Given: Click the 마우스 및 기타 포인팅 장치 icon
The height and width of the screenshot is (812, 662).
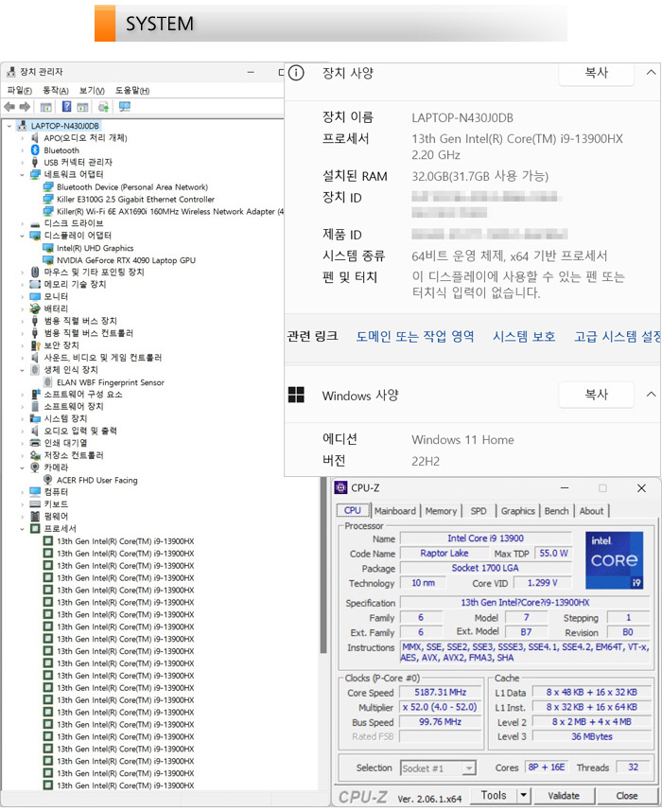Looking at the screenshot, I should 35,273.
